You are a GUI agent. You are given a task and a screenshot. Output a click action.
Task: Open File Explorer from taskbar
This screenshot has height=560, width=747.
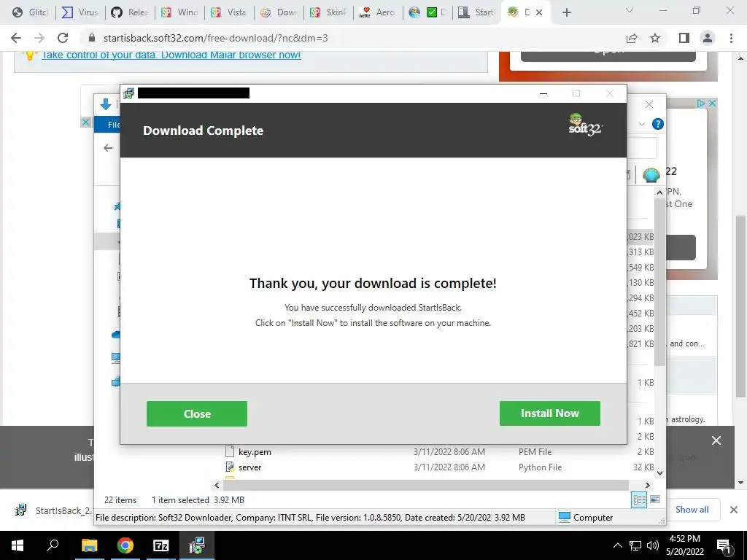point(89,545)
